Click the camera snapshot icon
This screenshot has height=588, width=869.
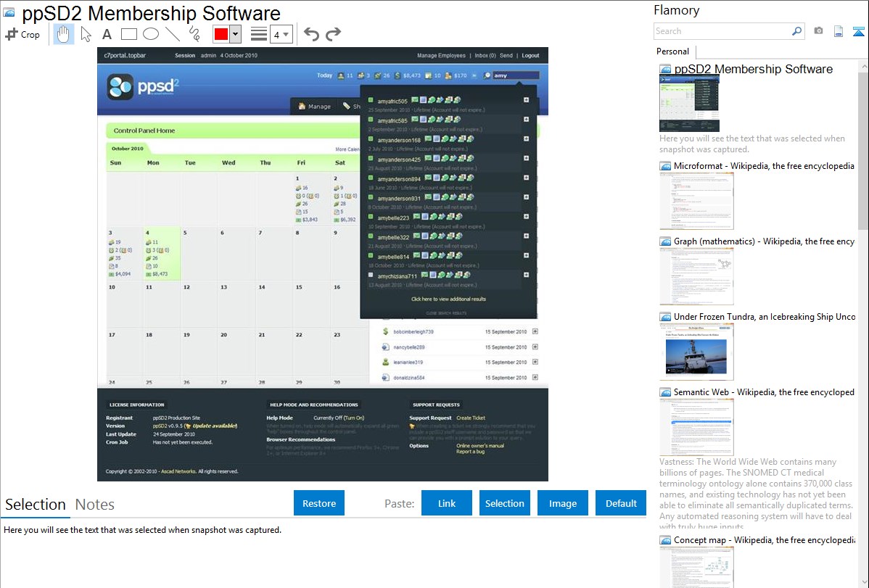coord(818,31)
